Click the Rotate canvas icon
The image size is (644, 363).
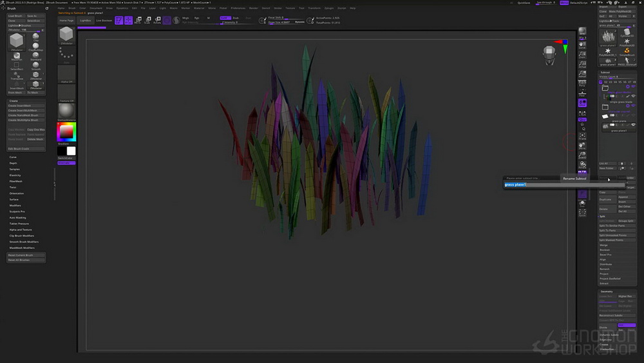(582, 165)
